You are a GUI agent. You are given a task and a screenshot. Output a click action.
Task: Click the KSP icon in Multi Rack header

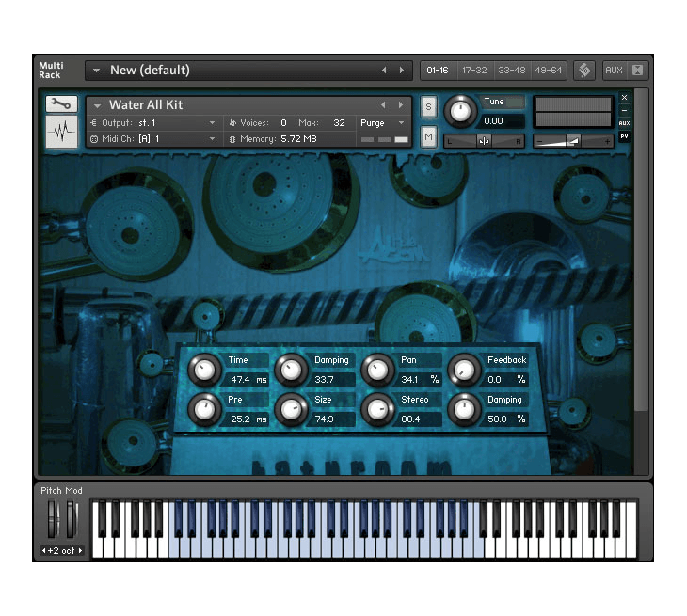point(584,71)
